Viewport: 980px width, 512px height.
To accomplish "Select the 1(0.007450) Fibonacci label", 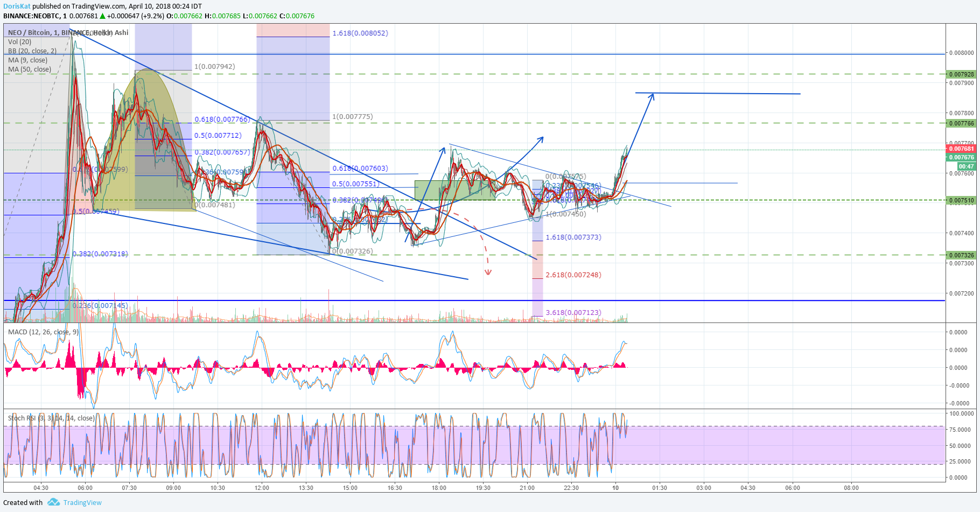I will coord(566,214).
